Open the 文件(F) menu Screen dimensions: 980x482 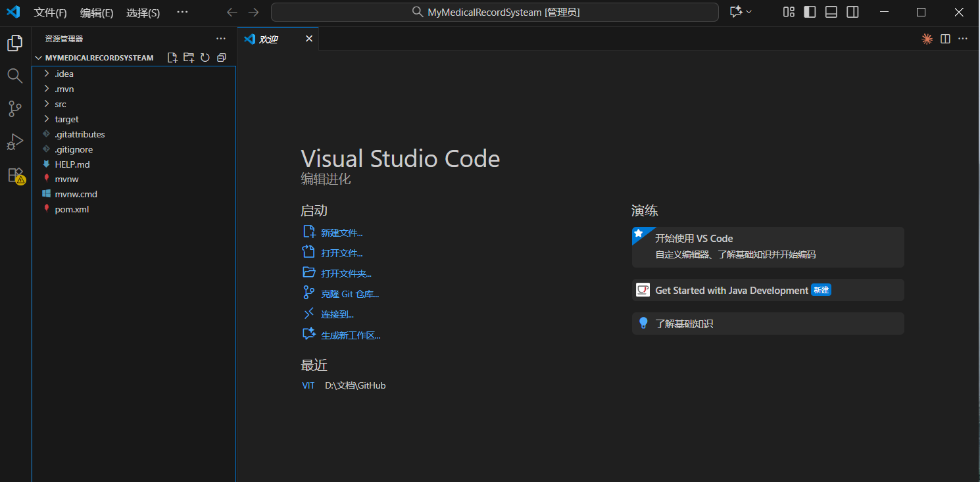(50, 12)
